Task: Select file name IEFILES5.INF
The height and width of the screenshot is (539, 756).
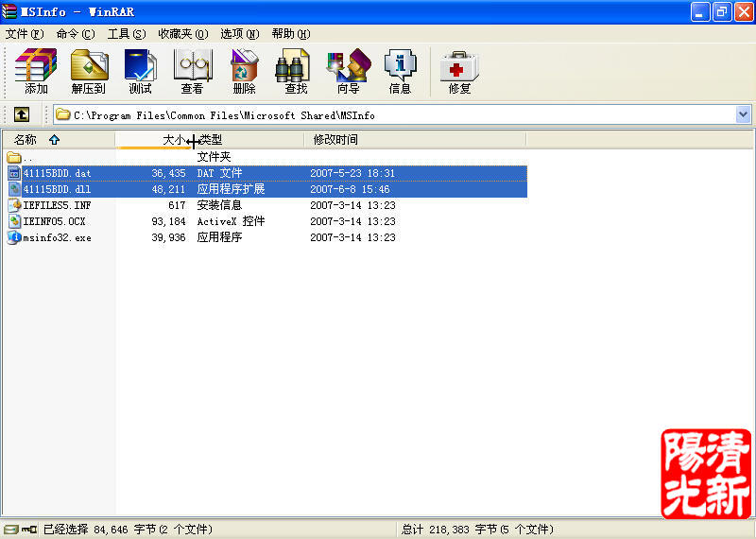Action: tap(57, 205)
